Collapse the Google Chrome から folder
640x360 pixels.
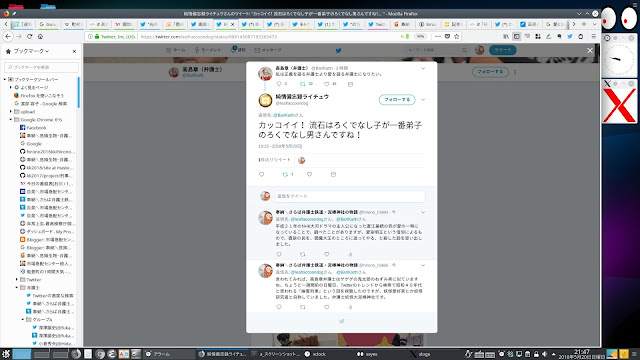(x=11, y=120)
